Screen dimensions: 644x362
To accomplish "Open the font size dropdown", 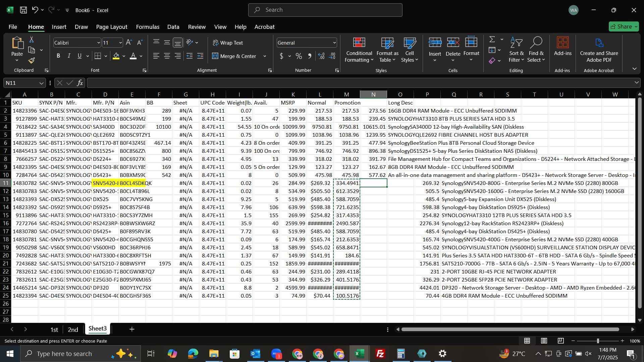I will [x=120, y=43].
